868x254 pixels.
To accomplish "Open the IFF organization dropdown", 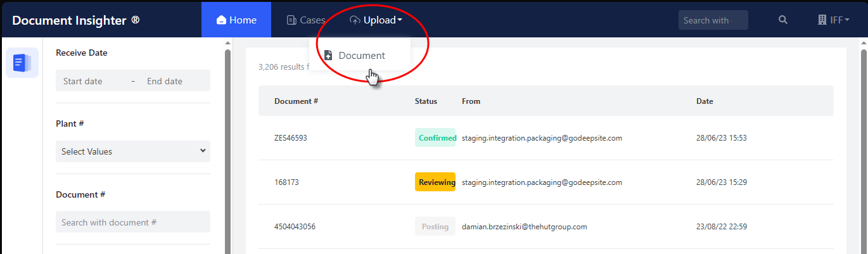I will point(836,20).
